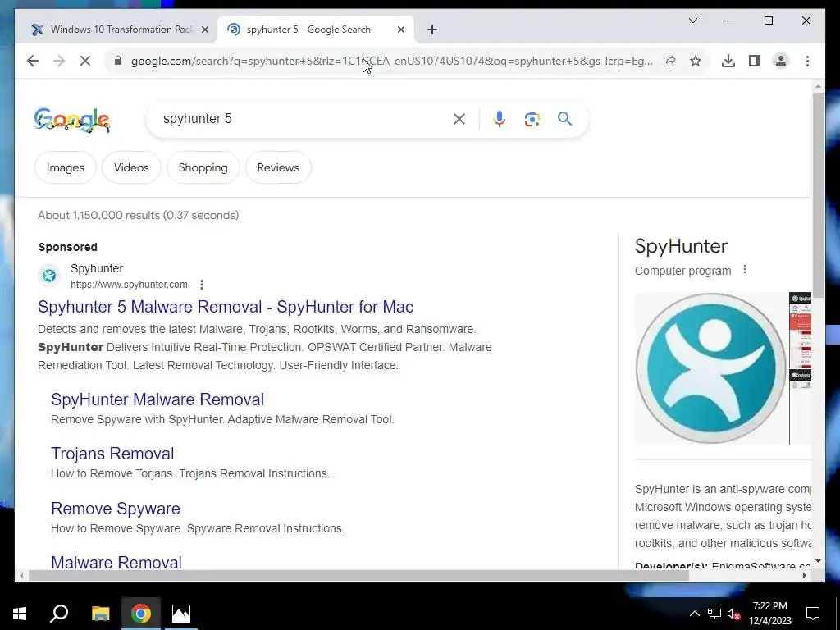Share this page via the share icon

[x=669, y=61]
